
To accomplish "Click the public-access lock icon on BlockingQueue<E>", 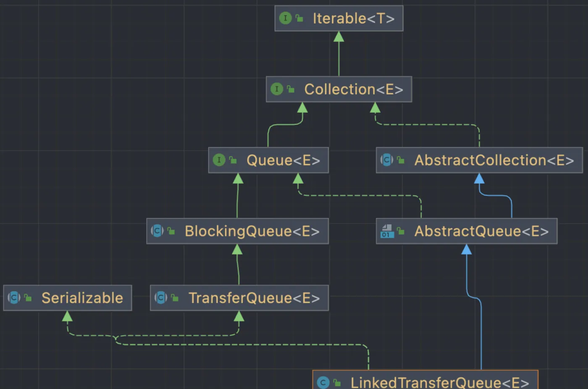I will click(x=171, y=231).
